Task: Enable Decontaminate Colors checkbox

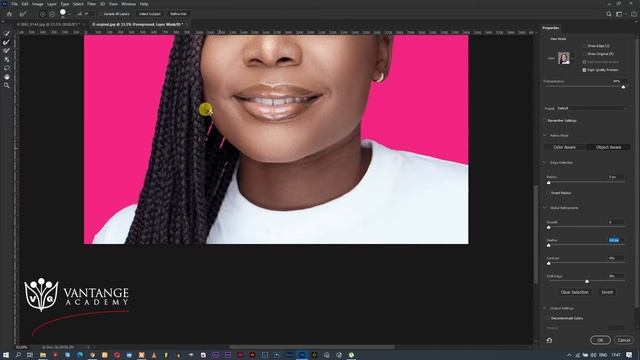Action: click(549, 318)
